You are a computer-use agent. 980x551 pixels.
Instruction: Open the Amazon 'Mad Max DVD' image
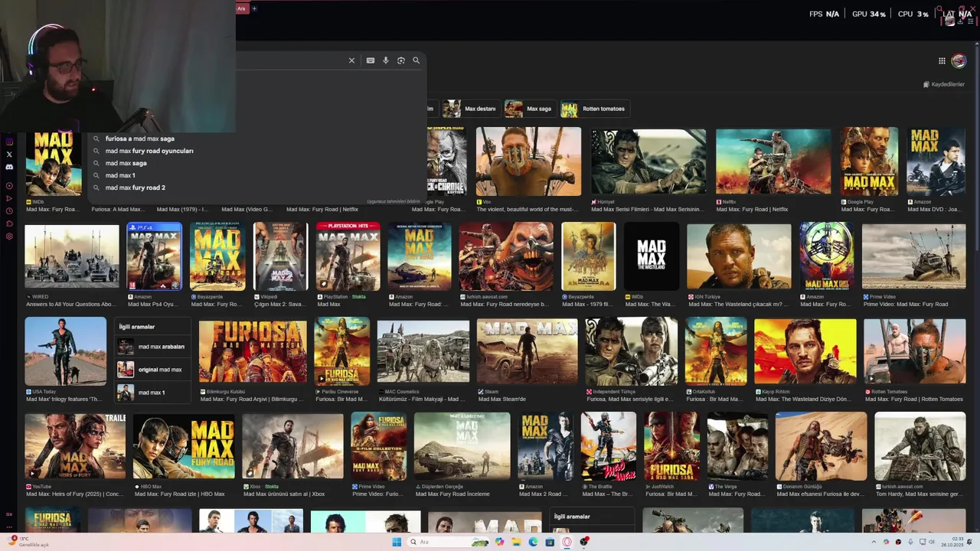[x=936, y=161]
